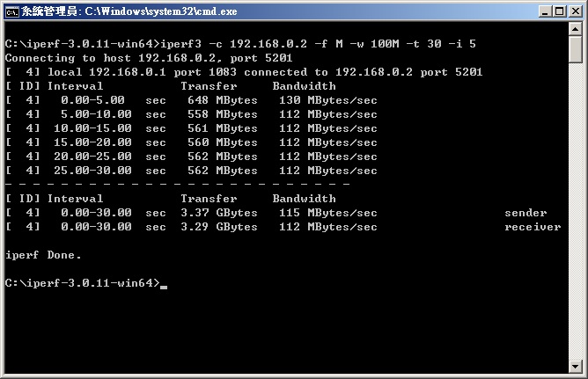Click the '561 MBytes' transfer value
The image size is (588, 379).
(x=223, y=128)
